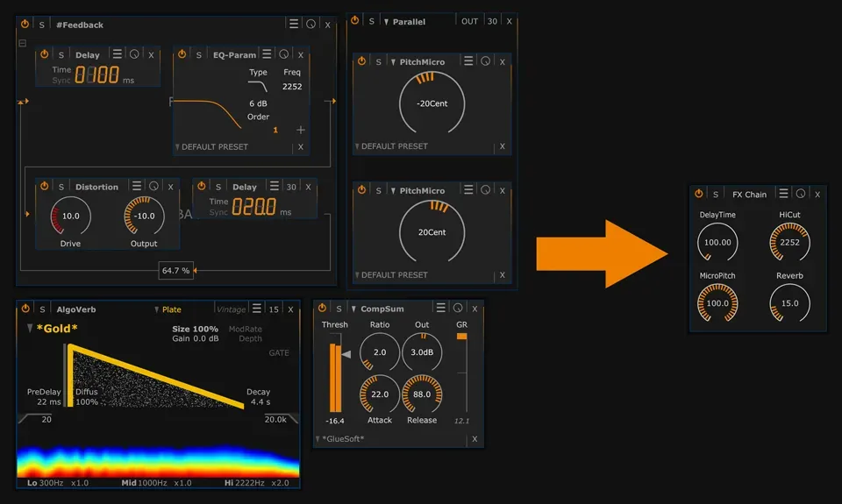Open the 20Cent PitchMicro dropdown arrow
The image size is (842, 504).
coord(393,191)
